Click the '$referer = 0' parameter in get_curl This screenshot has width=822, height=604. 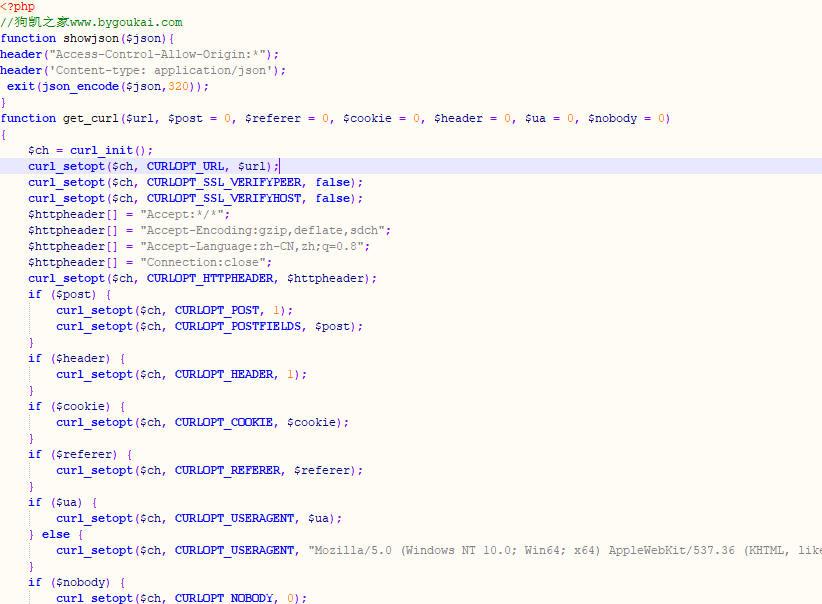pos(287,118)
